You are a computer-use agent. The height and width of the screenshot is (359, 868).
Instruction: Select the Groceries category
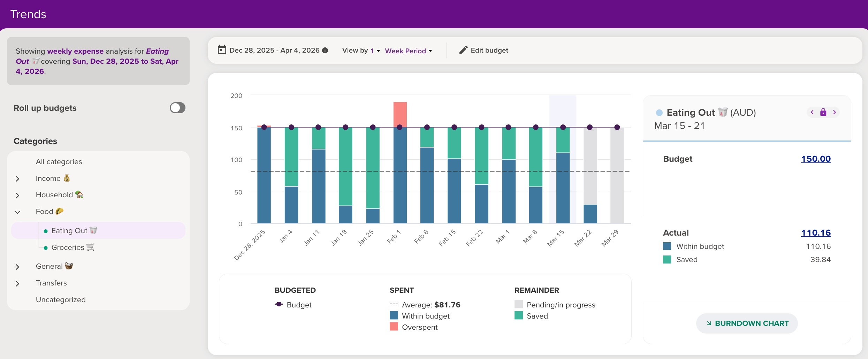73,247
